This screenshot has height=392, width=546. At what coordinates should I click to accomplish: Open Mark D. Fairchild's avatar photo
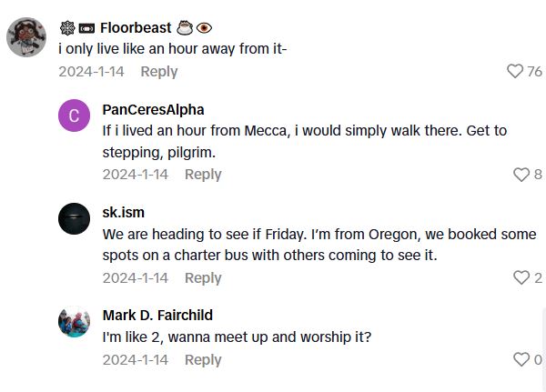tap(74, 322)
